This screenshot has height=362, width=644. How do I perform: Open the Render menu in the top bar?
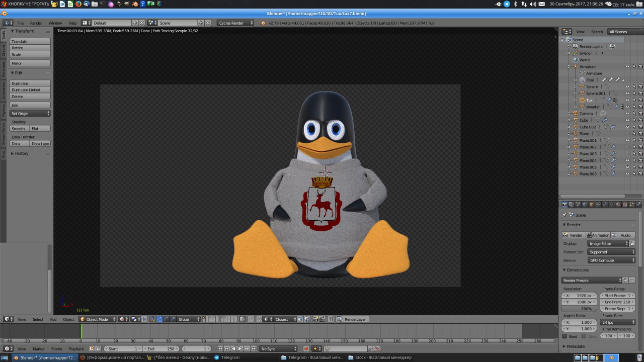(36, 23)
